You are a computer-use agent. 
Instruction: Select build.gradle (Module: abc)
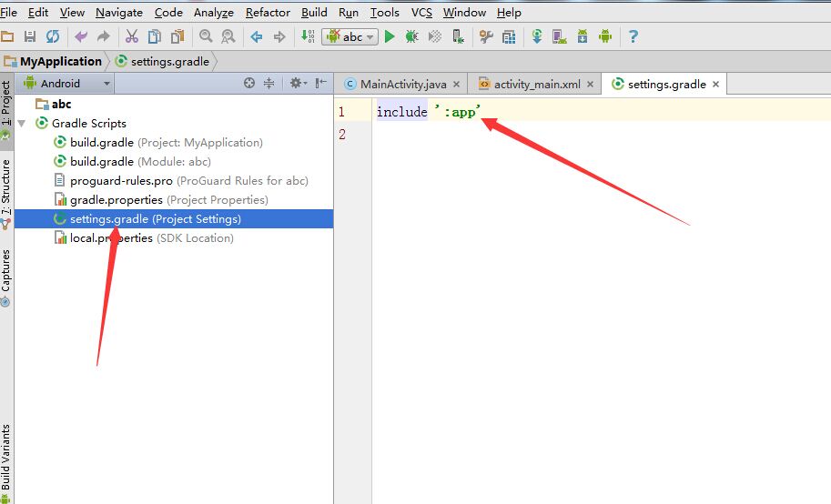[x=133, y=162]
